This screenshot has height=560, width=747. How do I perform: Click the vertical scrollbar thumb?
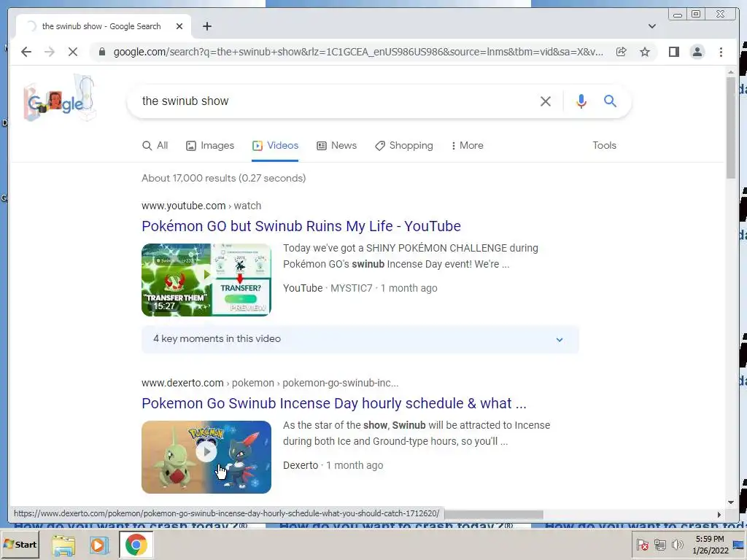(x=731, y=128)
